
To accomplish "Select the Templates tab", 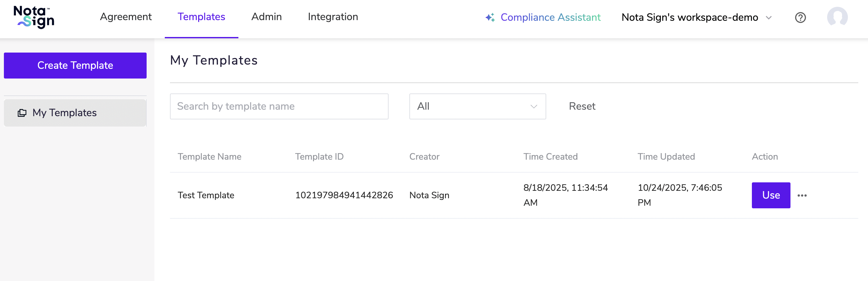I will (x=201, y=17).
